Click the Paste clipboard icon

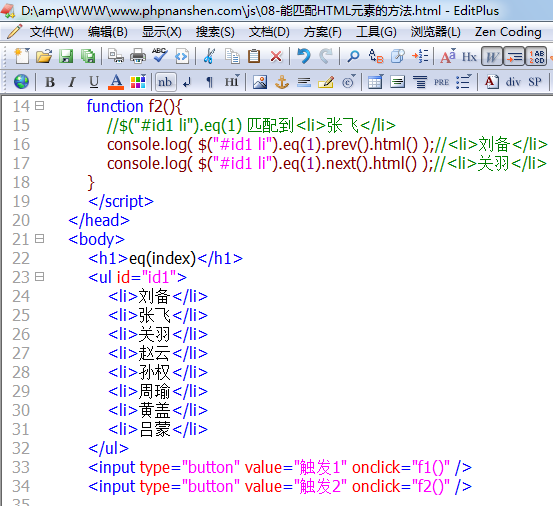point(254,56)
